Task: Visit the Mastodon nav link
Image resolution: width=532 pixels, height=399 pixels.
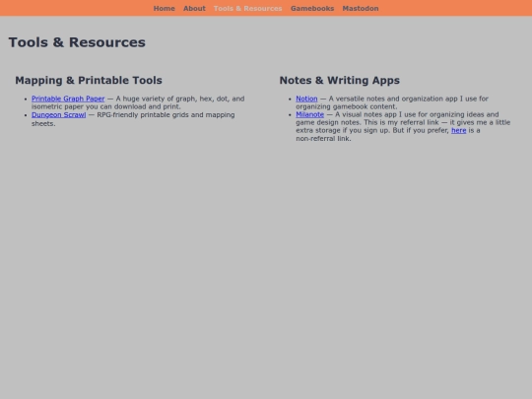Action: click(361, 9)
